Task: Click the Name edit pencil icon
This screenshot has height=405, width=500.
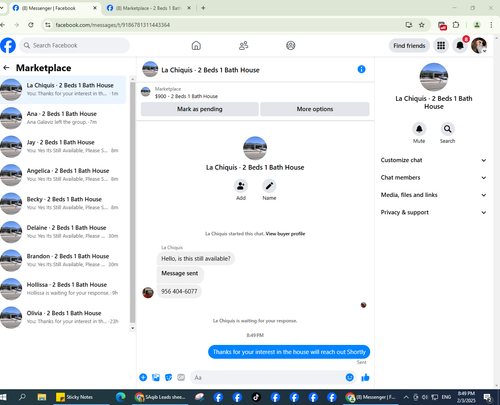Action: point(269,186)
